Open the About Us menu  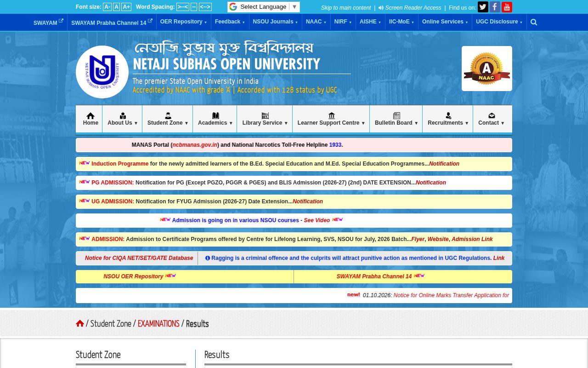(x=122, y=119)
